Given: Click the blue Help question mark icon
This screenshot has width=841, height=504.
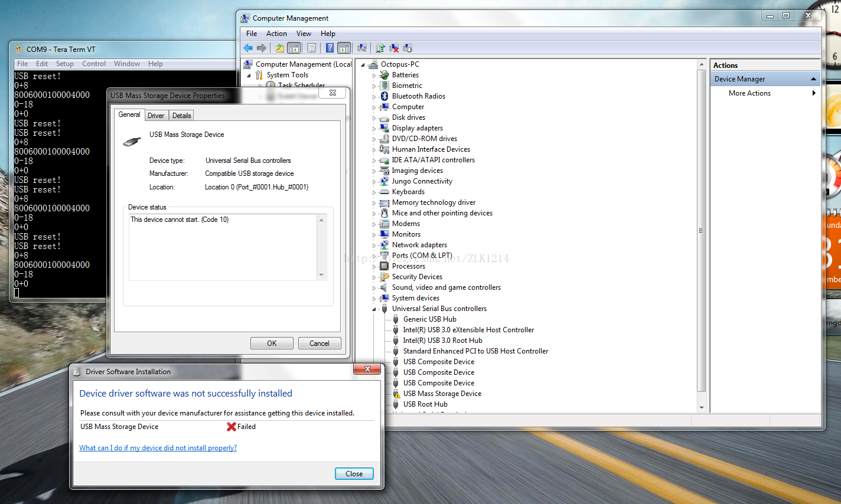Looking at the screenshot, I should (x=330, y=48).
